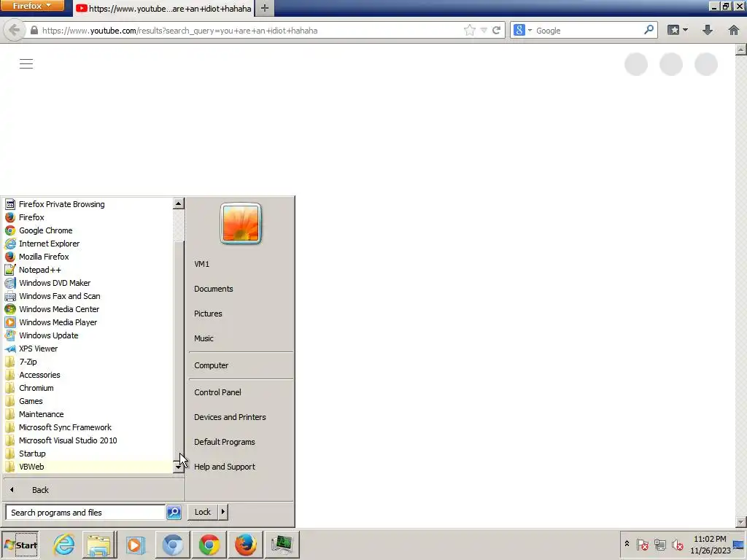Click the Search programs and files box
This screenshot has height=560, width=747.
[86, 513]
